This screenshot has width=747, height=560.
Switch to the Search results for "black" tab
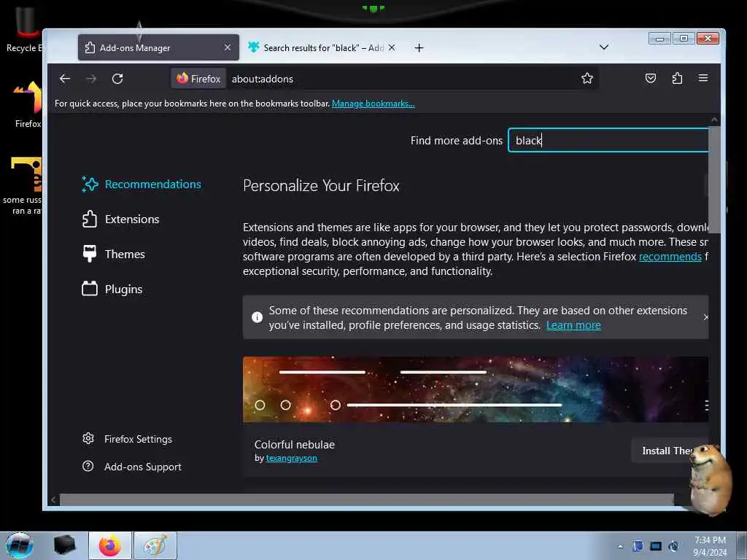(322, 47)
